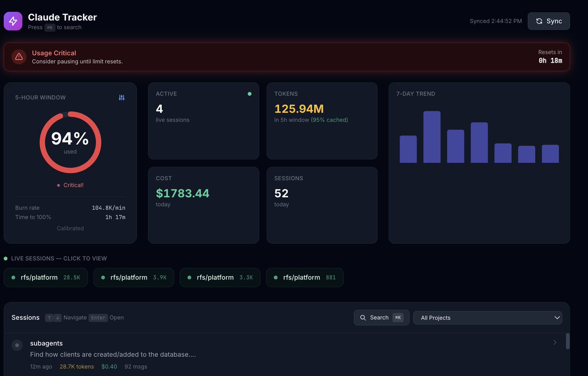Click the Enter key hint badge
588x376 pixels.
click(98, 318)
